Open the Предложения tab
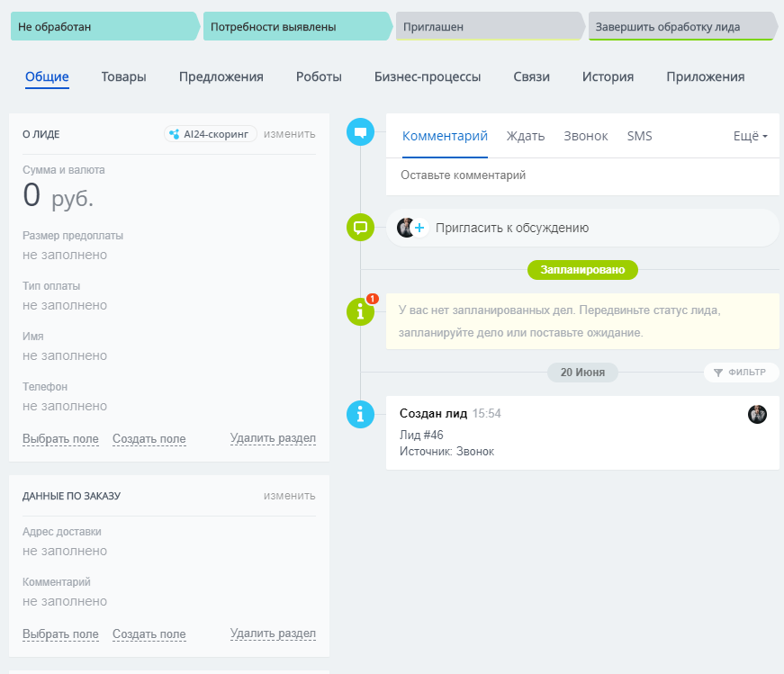 pos(221,77)
